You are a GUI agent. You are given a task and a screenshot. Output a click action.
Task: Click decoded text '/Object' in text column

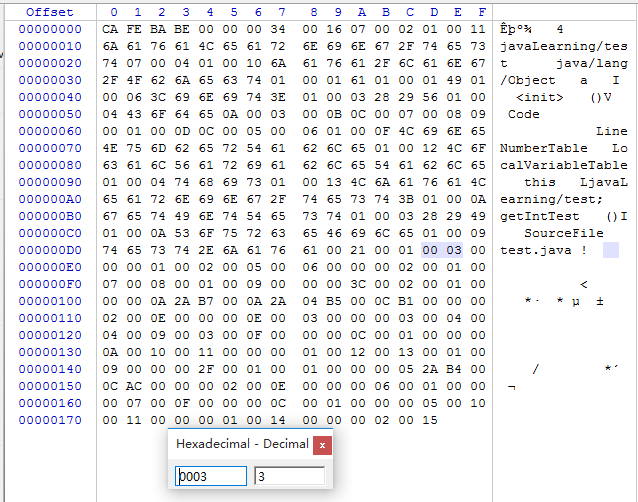tap(528, 81)
